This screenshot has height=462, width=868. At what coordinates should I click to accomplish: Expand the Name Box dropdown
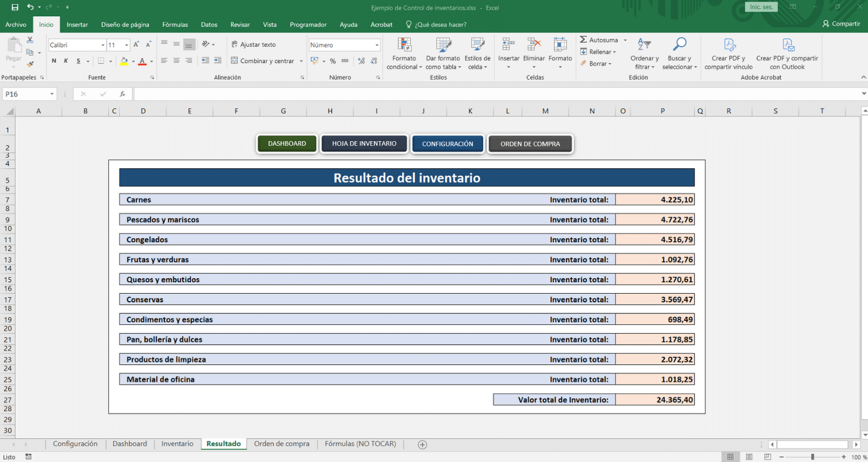pos(52,94)
